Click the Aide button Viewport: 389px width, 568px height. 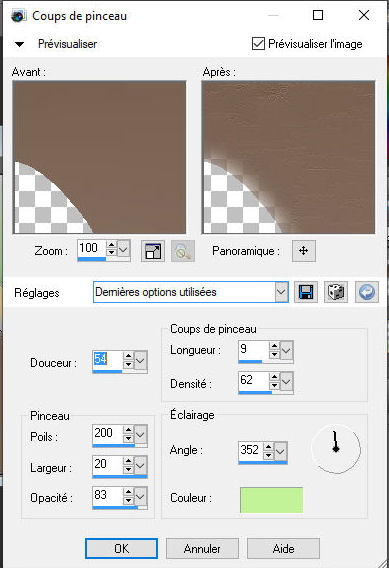pyautogui.click(x=283, y=548)
